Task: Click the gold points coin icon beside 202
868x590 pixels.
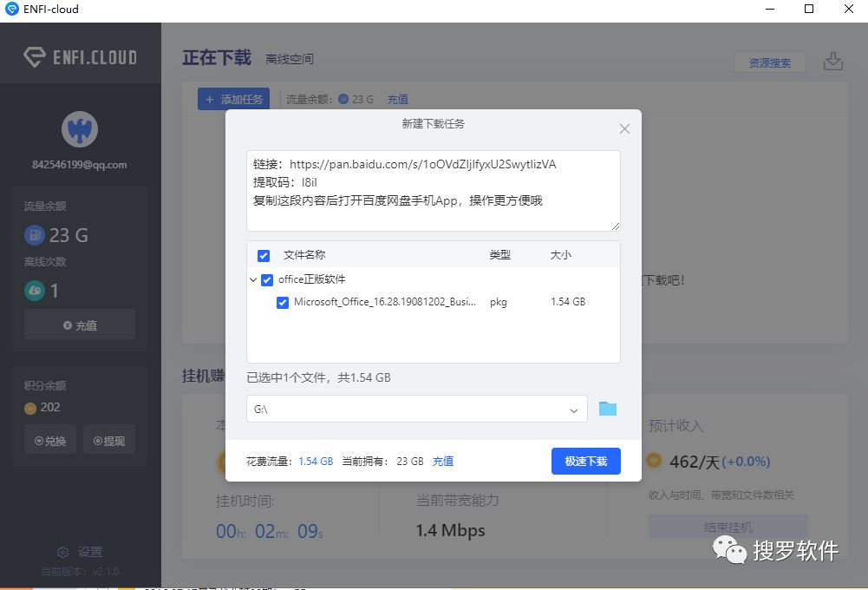Action: (30, 409)
